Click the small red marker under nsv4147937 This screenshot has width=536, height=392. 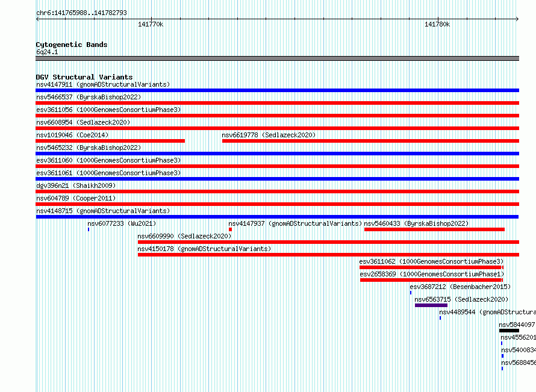pos(231,229)
